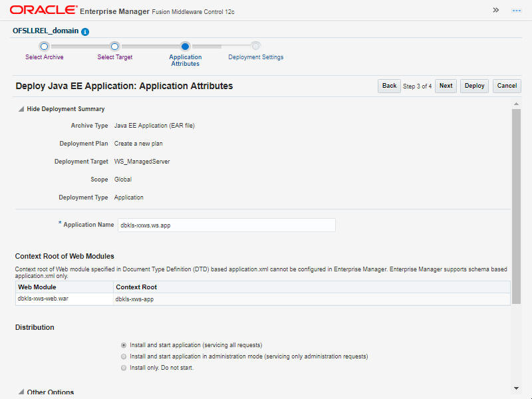The image size is (532, 399).
Task: Click the Cancel button
Action: 507,86
